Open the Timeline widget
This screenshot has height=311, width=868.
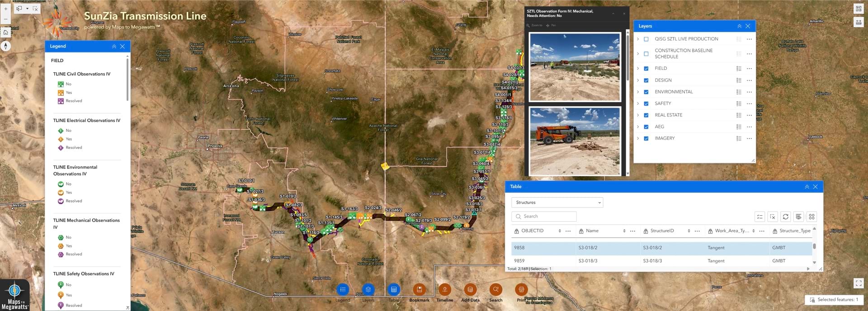tap(444, 289)
